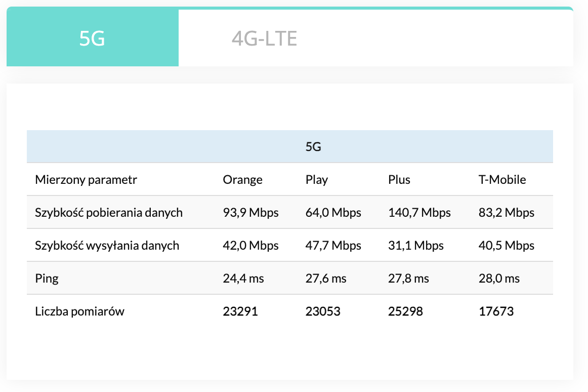Switch to the 4G-LTE tab
The width and height of the screenshot is (588, 392).
coord(264,38)
